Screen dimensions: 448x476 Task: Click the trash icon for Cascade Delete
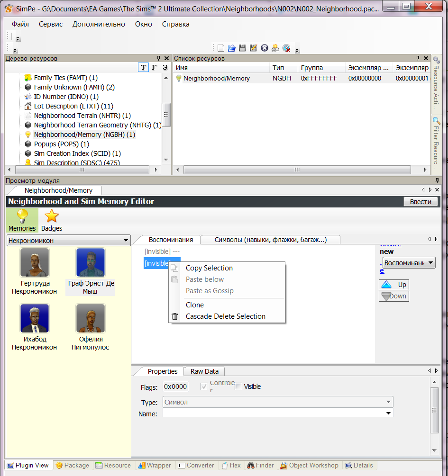tap(175, 316)
